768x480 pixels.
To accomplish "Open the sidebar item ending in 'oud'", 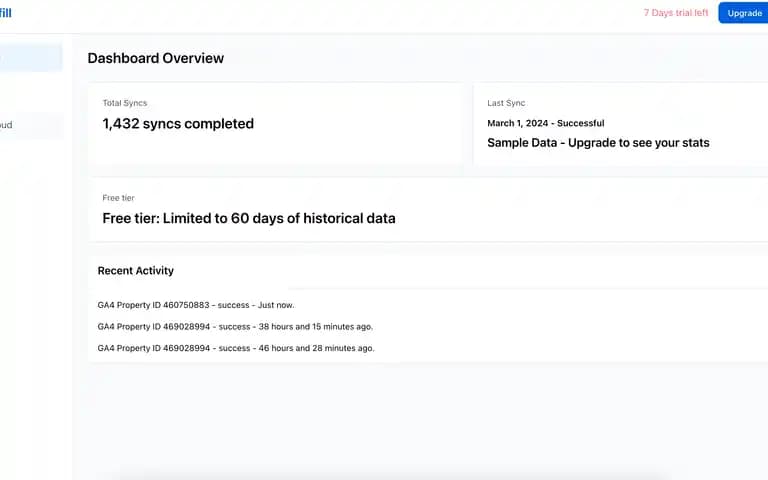I will tap(31, 125).
